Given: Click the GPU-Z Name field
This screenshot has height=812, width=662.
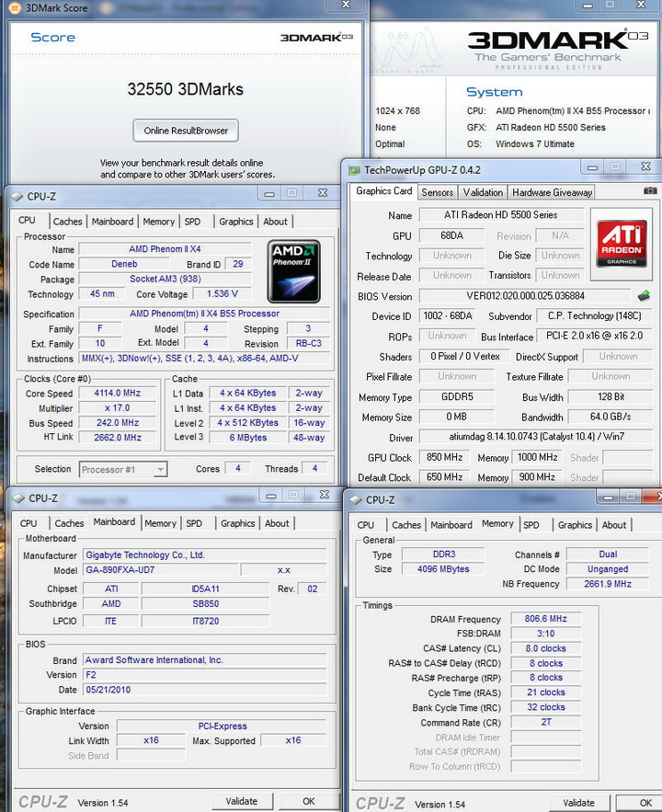Looking at the screenshot, I should click(501, 215).
